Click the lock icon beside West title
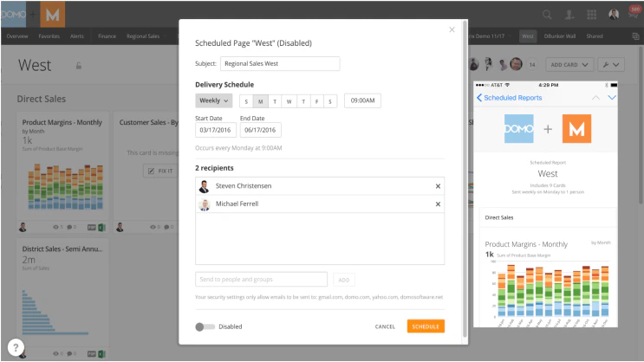 (79, 66)
